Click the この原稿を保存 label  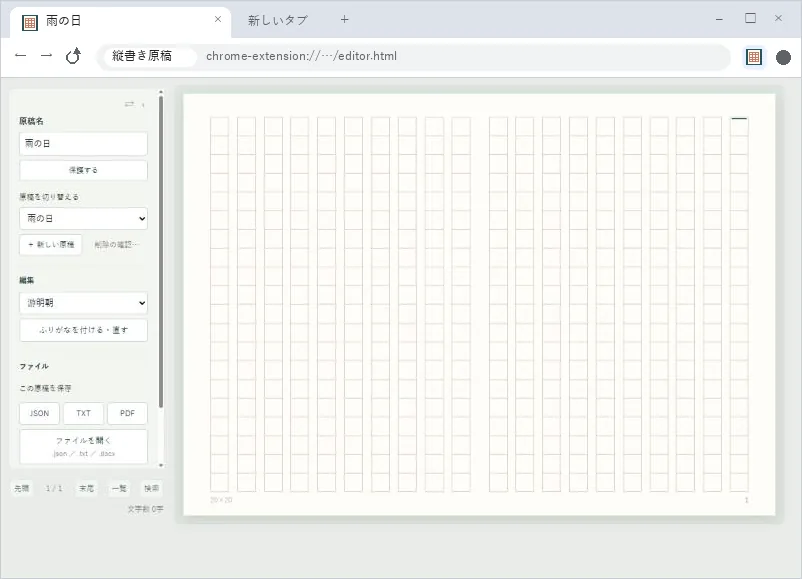coord(46,388)
